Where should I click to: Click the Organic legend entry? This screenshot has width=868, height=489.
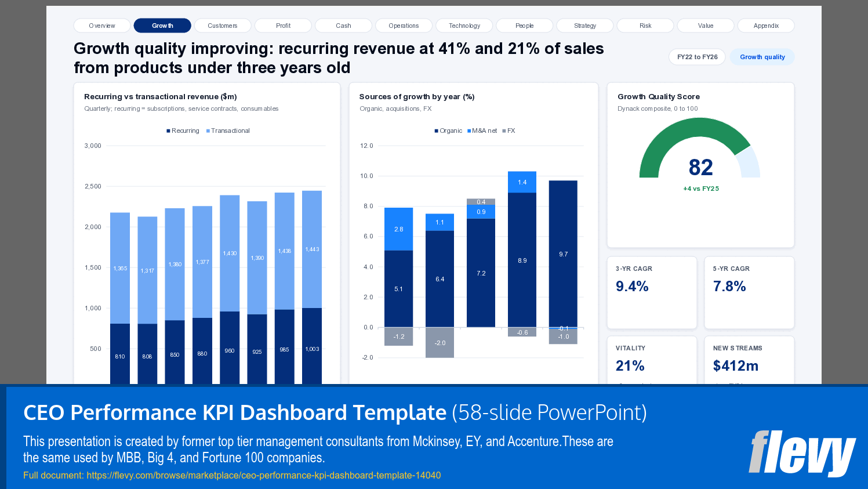pos(448,131)
